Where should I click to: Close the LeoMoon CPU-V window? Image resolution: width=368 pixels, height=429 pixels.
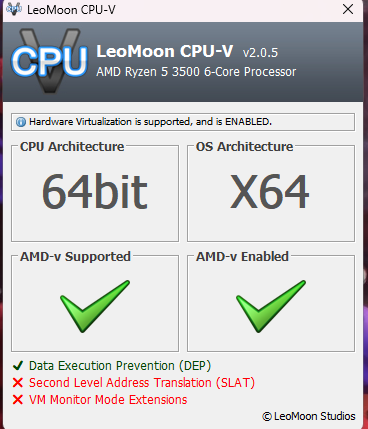click(348, 9)
